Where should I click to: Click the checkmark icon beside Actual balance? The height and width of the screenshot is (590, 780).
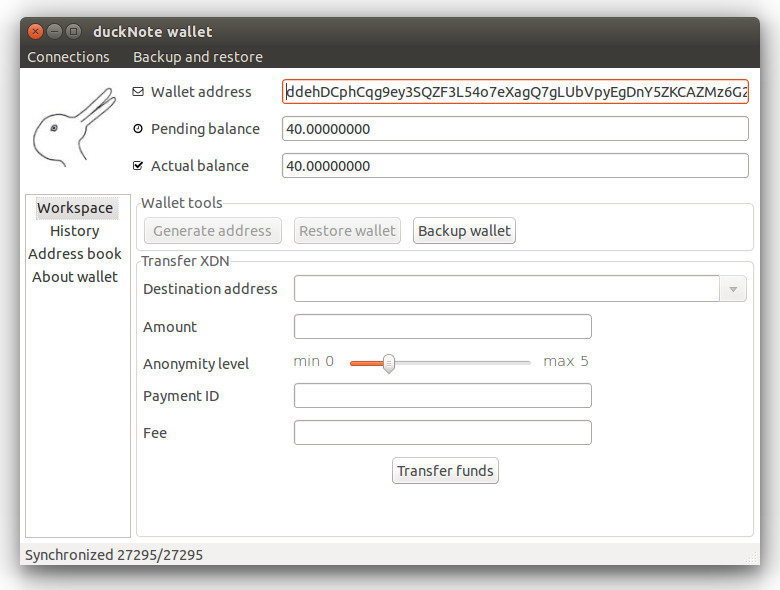pyautogui.click(x=138, y=166)
